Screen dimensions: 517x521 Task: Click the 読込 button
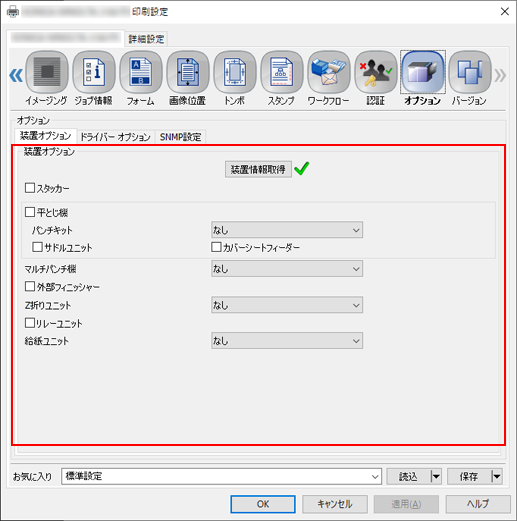(409, 476)
